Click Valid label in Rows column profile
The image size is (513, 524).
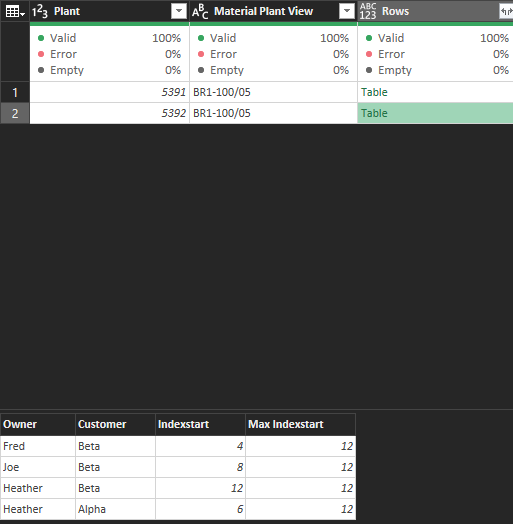391,38
